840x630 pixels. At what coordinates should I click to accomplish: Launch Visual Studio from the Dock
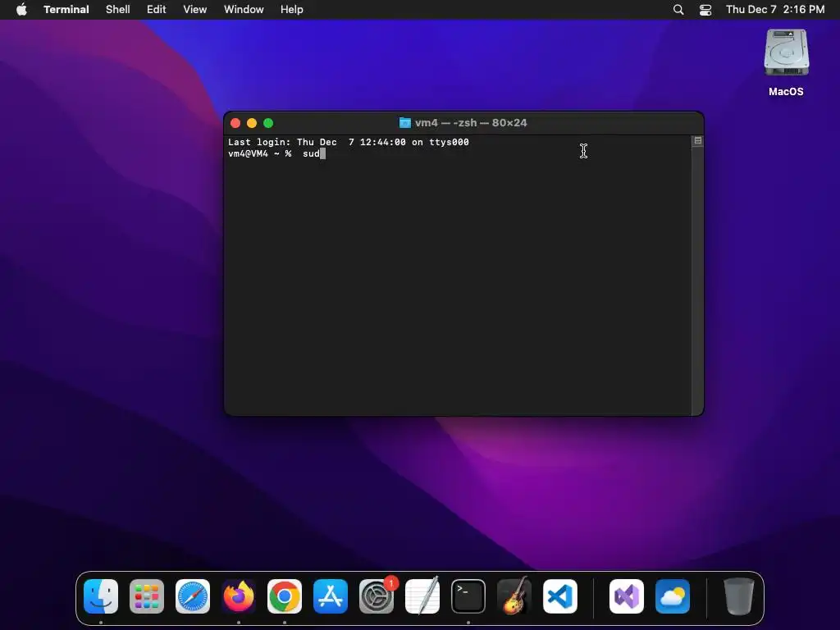[627, 596]
